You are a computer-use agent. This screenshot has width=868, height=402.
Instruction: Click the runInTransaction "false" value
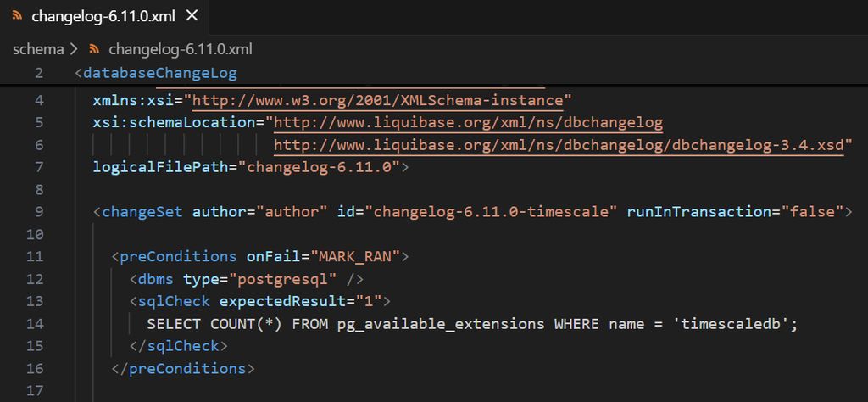[x=811, y=211]
